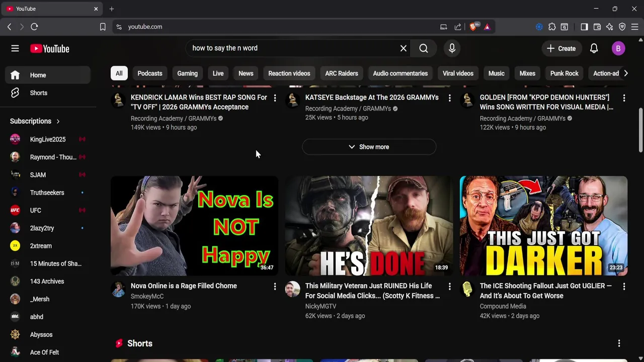Select the Live filter chip
The image size is (644, 362).
click(x=218, y=73)
